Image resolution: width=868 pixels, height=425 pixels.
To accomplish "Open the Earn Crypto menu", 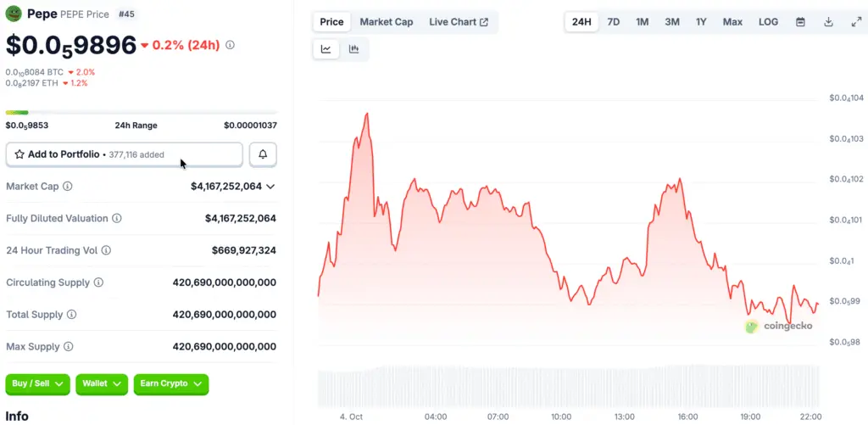I will pyautogui.click(x=170, y=384).
